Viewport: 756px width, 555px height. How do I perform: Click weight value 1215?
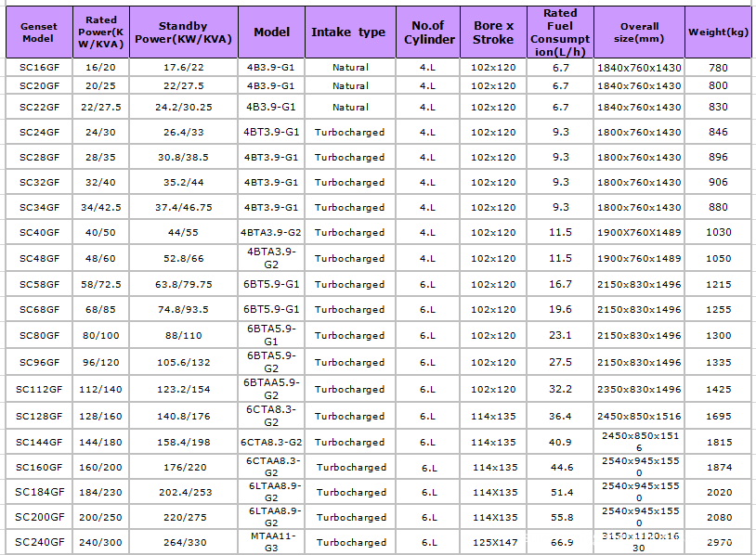719,284
